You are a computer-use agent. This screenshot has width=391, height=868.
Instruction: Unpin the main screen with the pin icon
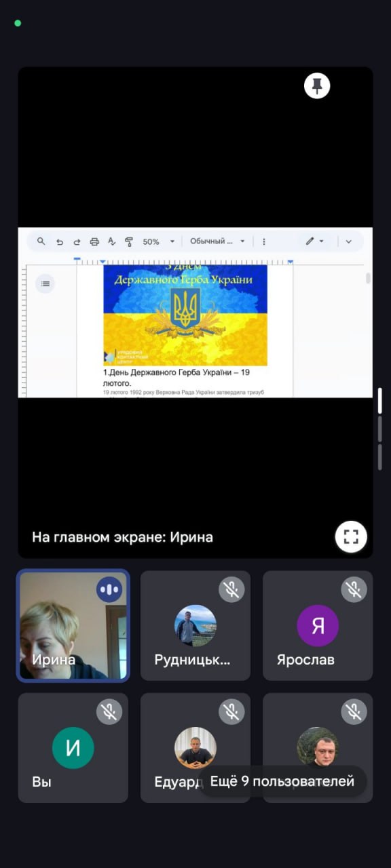(317, 85)
